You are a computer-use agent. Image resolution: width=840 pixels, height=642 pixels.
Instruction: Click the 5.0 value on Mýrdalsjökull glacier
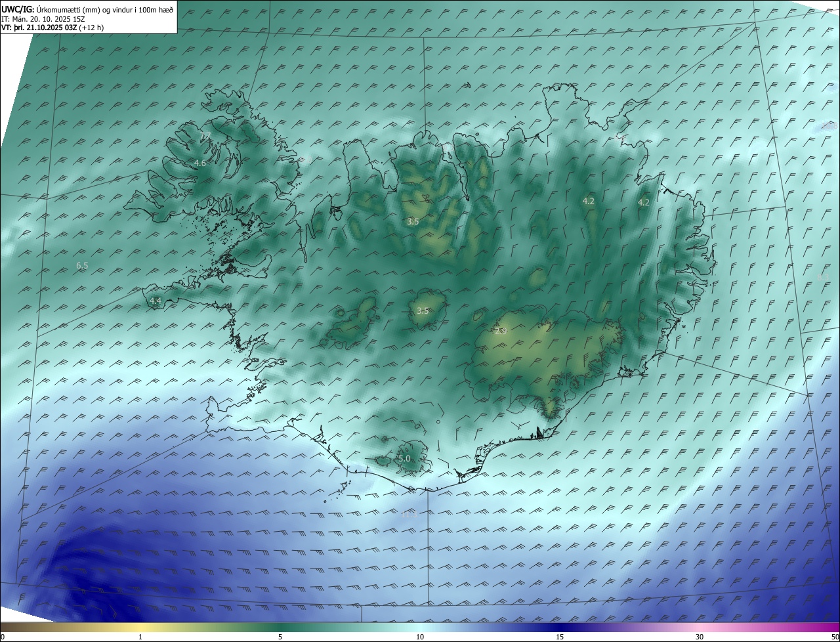coord(404,458)
